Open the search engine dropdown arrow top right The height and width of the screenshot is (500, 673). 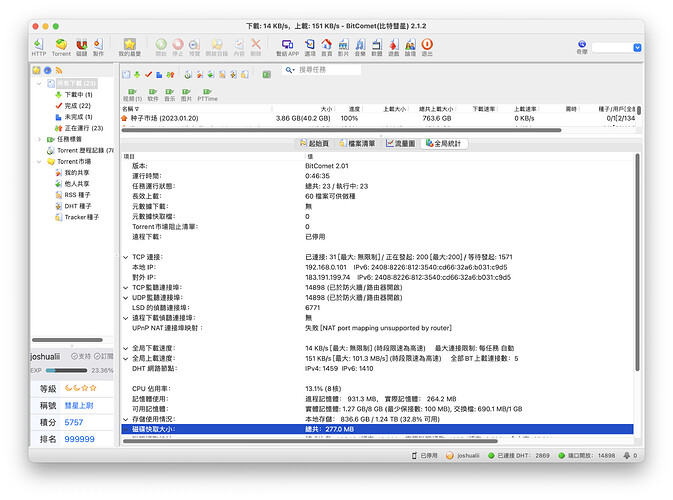tap(637, 48)
